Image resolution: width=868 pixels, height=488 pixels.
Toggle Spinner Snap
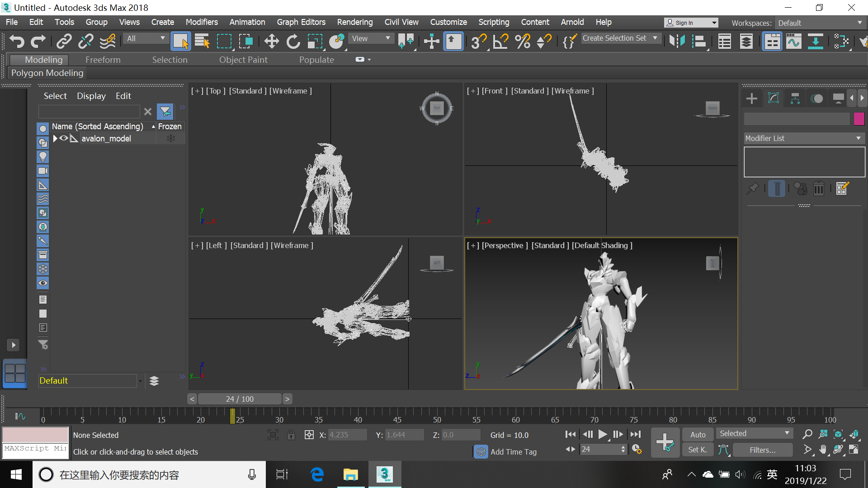click(x=544, y=41)
